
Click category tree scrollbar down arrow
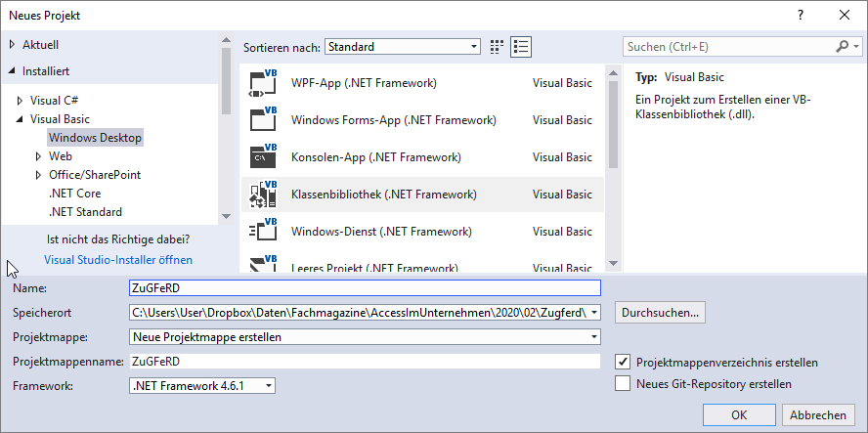[x=226, y=217]
